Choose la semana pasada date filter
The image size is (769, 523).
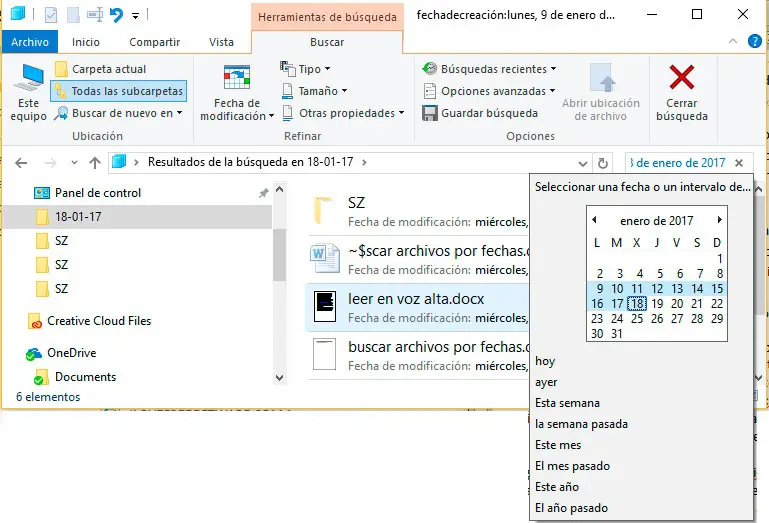click(581, 424)
